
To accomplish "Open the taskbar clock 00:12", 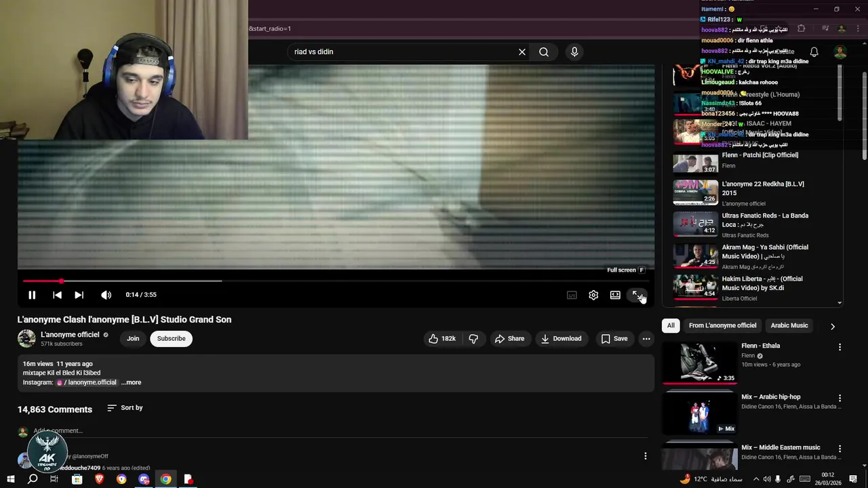I will coord(827,479).
